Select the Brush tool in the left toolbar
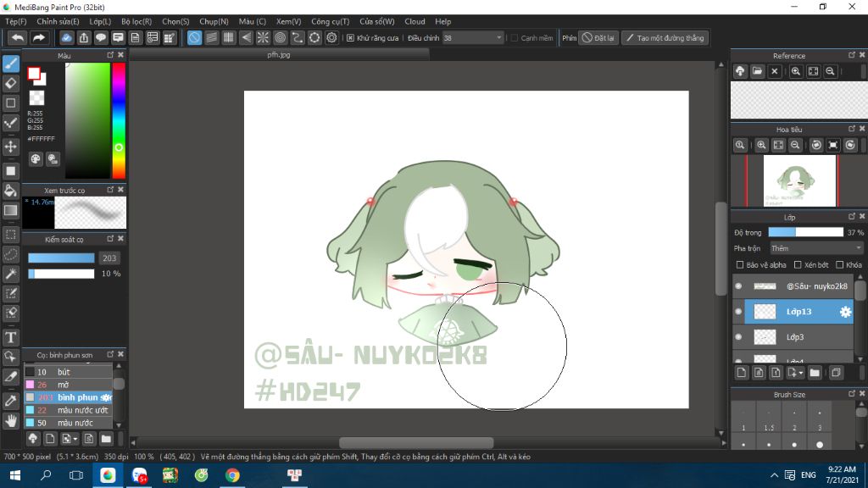This screenshot has width=868, height=488. pyautogui.click(x=10, y=64)
